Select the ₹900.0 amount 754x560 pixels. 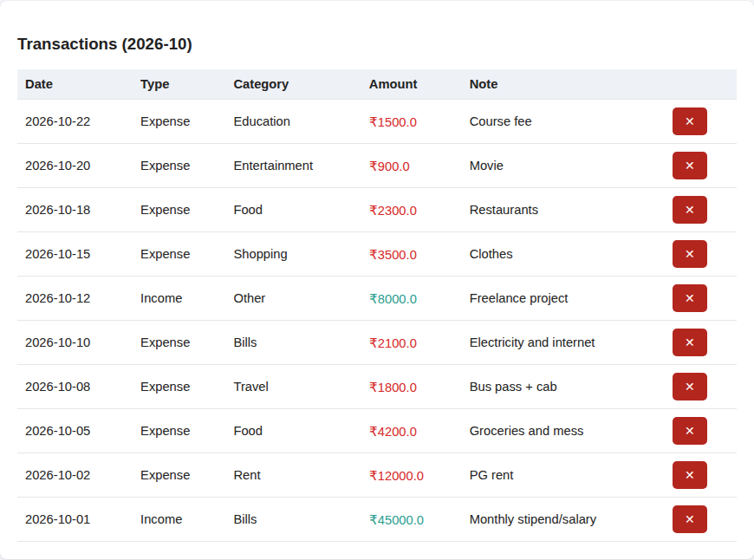pos(389,166)
